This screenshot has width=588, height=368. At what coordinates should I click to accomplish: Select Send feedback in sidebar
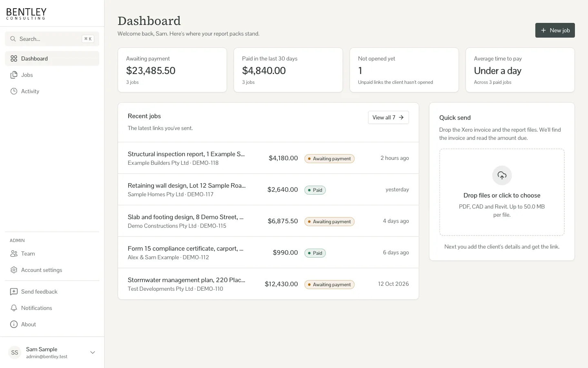click(52, 292)
